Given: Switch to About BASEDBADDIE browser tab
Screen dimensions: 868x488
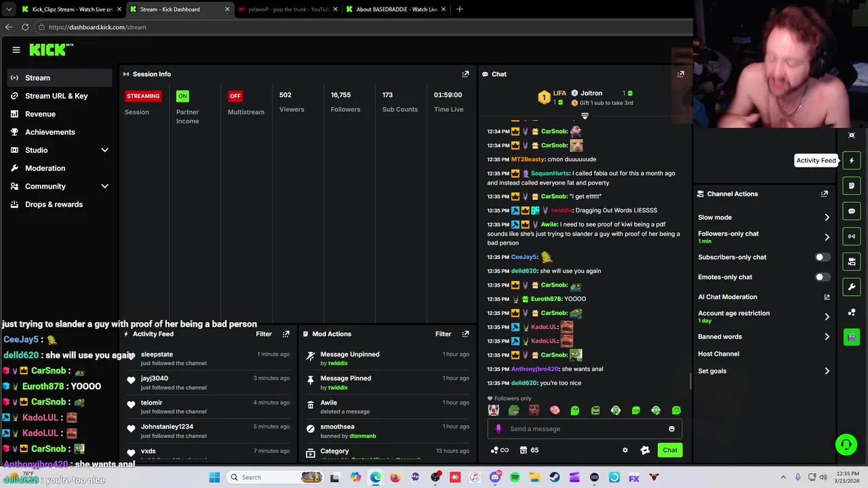Looking at the screenshot, I should 396,9.
